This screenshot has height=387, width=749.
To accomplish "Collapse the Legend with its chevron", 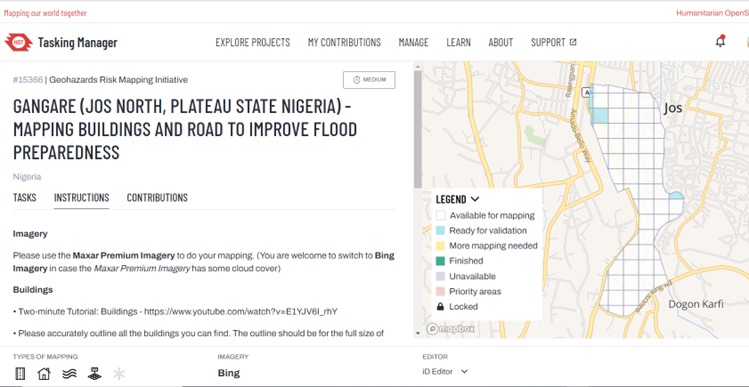I will [475, 199].
